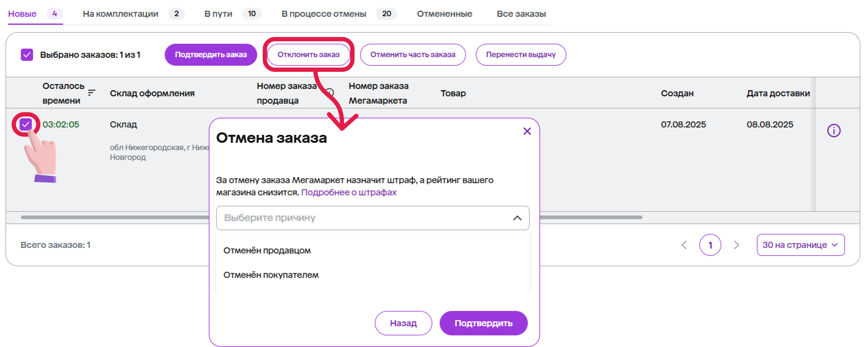Screen dimensions: 868x347
Task: Select reason Отменён покупателем
Action: [x=271, y=275]
